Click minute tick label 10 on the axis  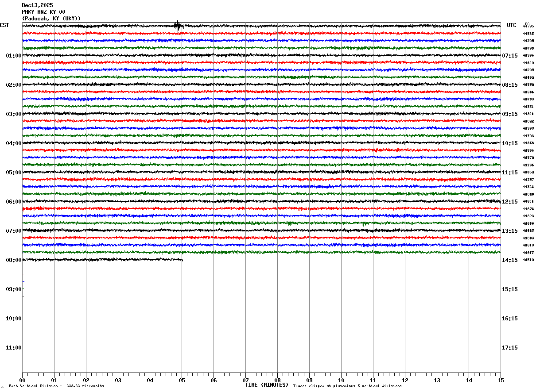341,380
